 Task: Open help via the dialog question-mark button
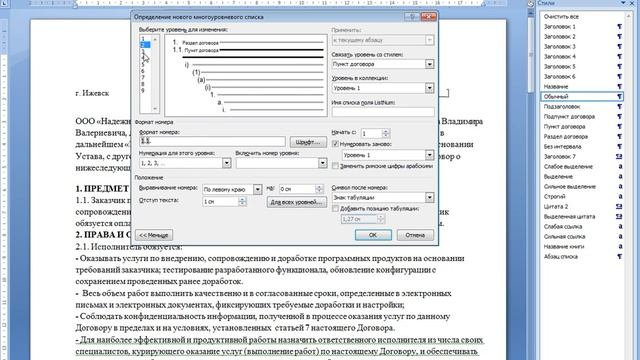tap(412, 17)
